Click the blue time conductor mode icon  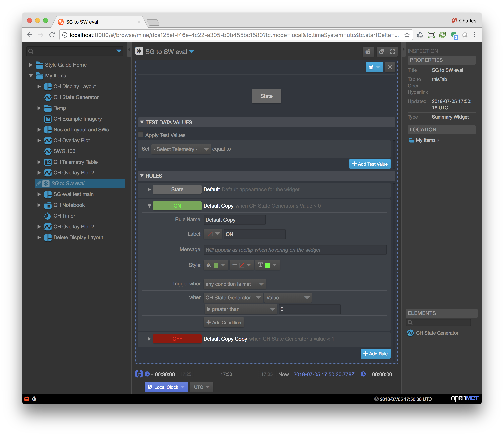coord(139,374)
